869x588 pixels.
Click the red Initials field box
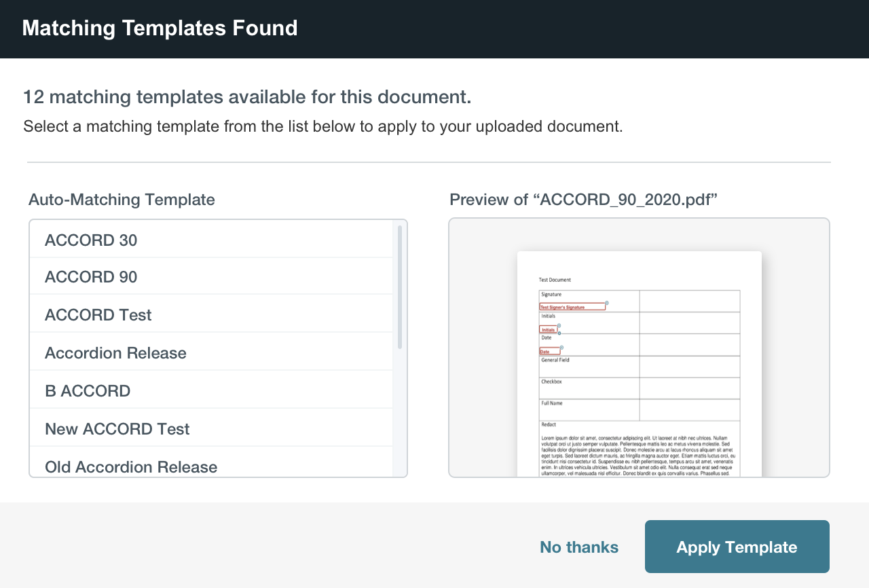tap(548, 329)
